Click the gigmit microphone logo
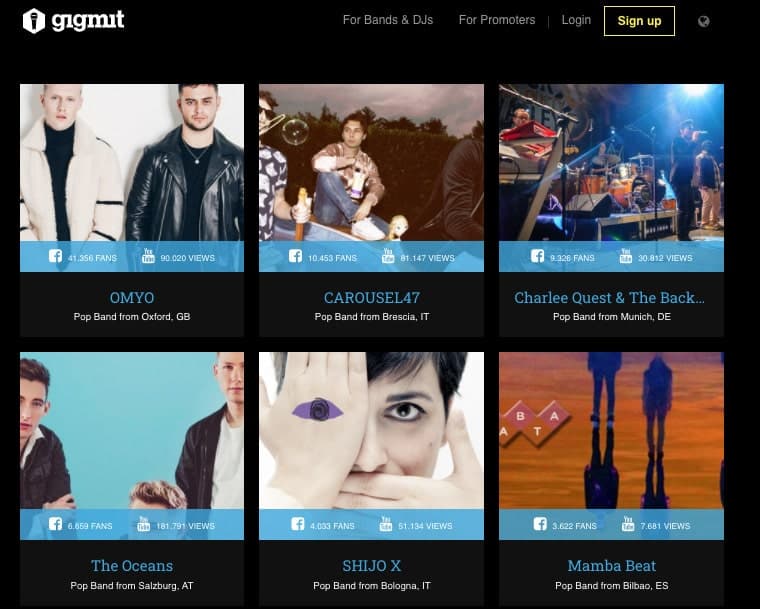The height and width of the screenshot is (609, 760). [34, 21]
